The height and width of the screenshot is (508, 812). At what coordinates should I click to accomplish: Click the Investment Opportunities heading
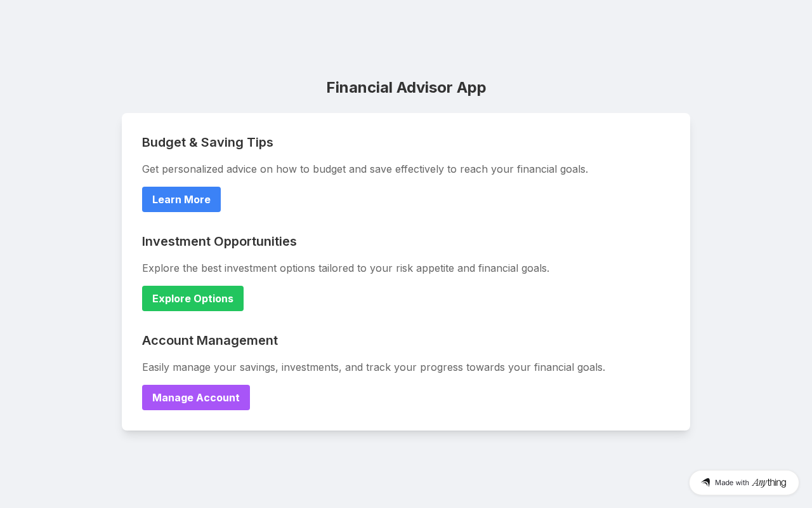tap(219, 241)
